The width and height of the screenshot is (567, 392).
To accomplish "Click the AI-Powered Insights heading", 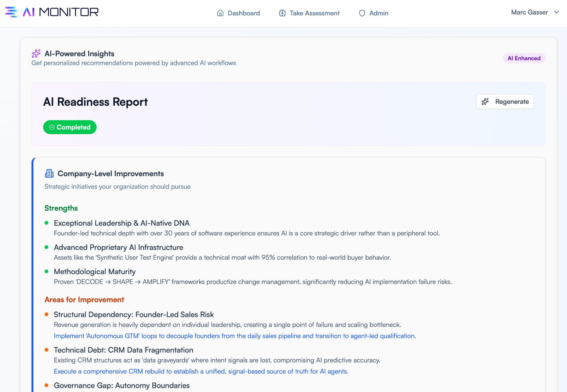I will click(79, 53).
